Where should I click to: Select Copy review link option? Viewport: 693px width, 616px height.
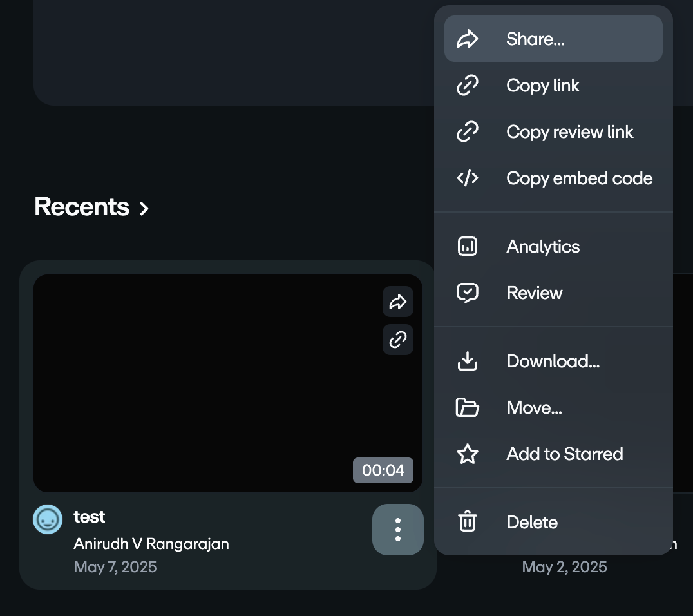(570, 132)
